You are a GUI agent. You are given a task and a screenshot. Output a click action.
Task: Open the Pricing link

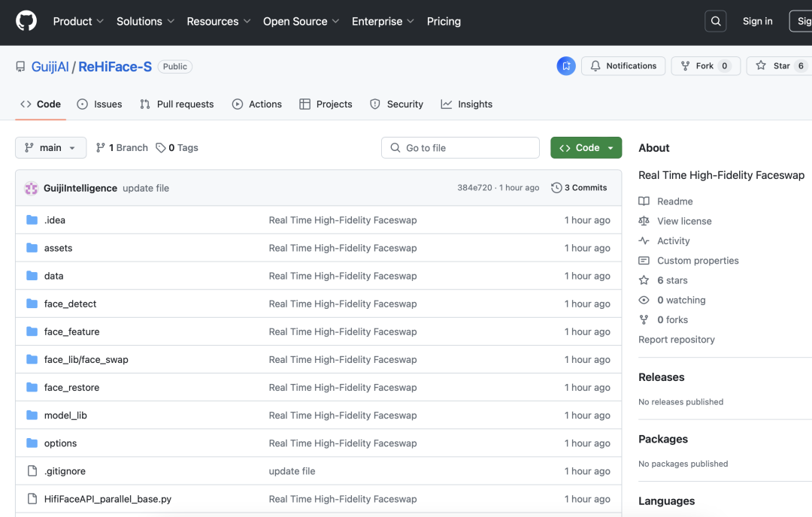pyautogui.click(x=444, y=21)
